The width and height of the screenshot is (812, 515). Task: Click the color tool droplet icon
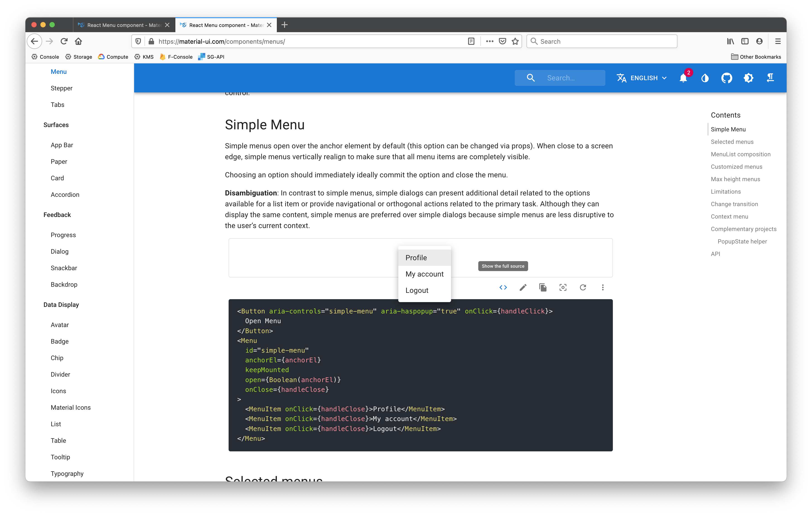[705, 78]
